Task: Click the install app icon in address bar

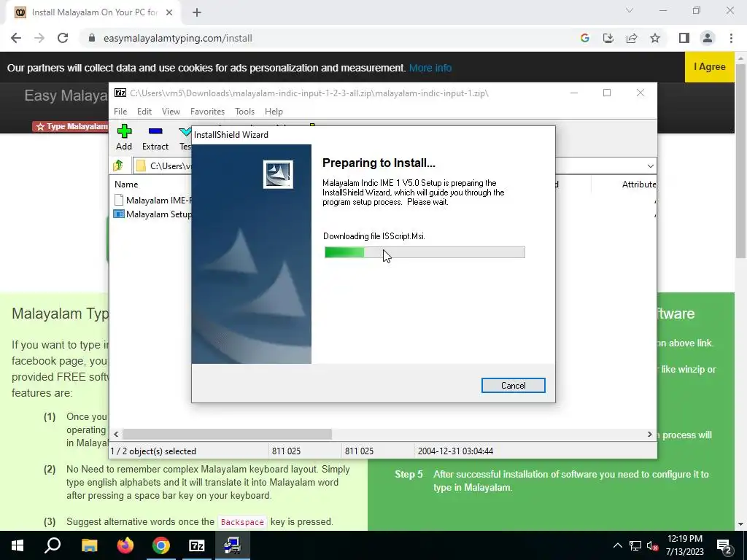Action: coord(608,38)
